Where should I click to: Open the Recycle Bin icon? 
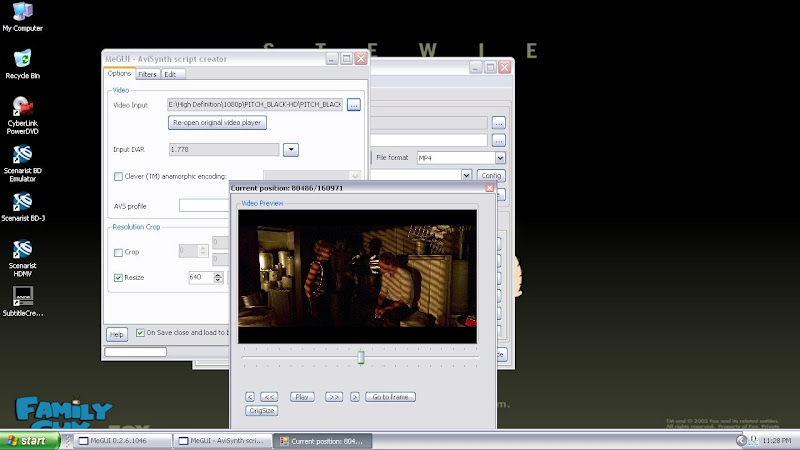[22, 64]
